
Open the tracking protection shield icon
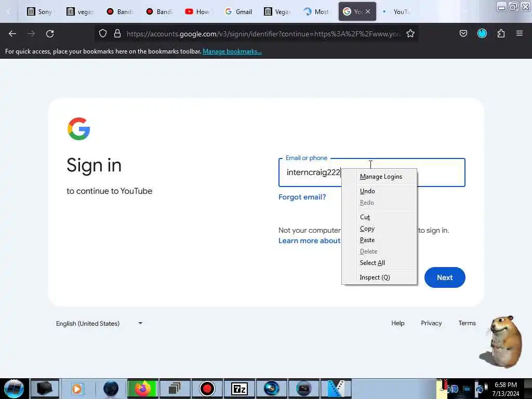[103, 33]
